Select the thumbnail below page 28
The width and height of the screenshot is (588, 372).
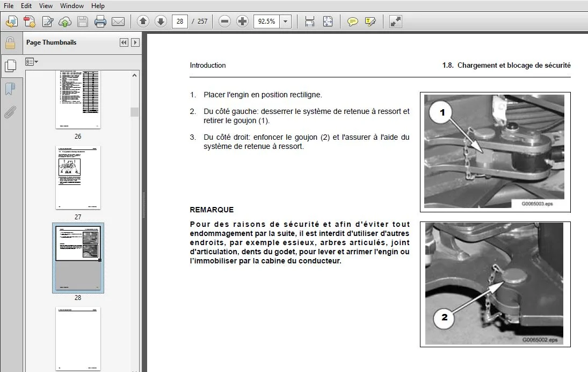point(78,339)
